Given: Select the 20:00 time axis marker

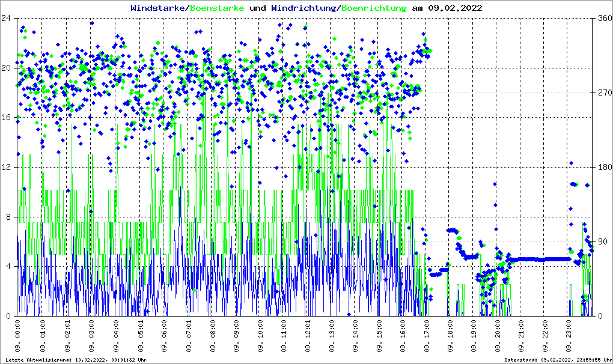Looking at the screenshot, I should point(499,338).
